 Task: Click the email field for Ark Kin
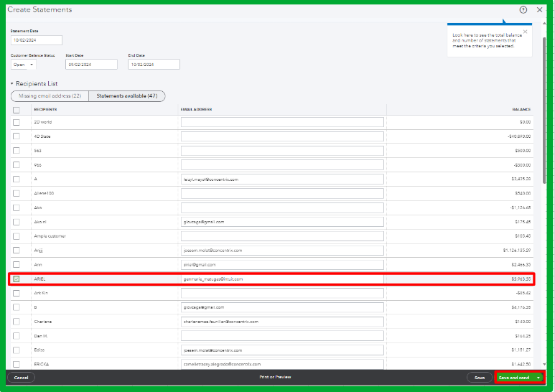282,293
